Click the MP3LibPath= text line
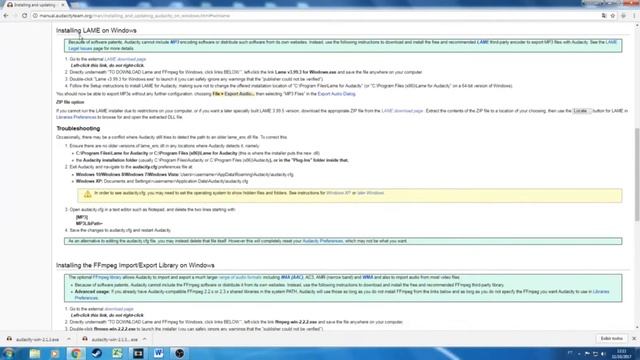Image resolution: width=640 pixels, height=360 pixels. 89,224
